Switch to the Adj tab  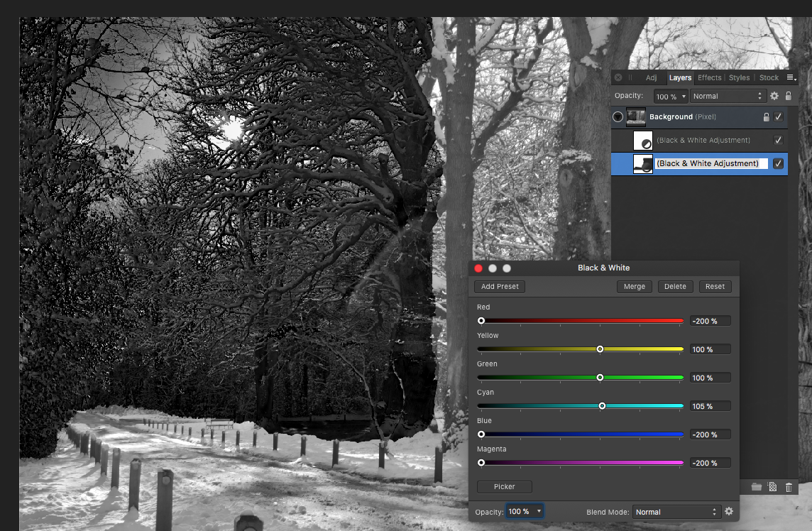pos(651,77)
